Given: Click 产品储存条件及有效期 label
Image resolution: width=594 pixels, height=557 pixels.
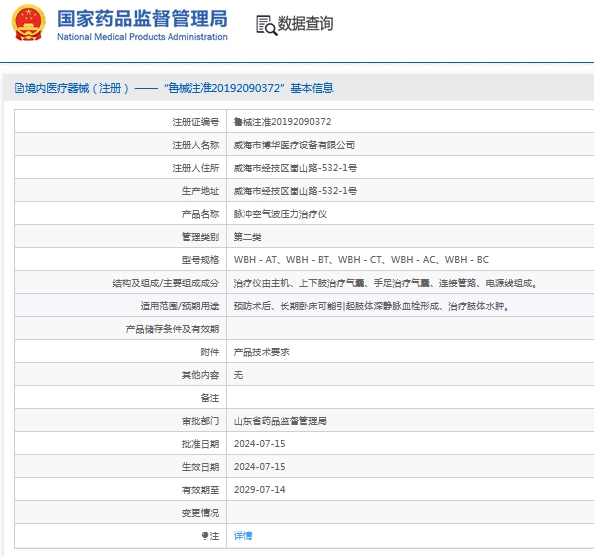Looking at the screenshot, I should point(172,329).
